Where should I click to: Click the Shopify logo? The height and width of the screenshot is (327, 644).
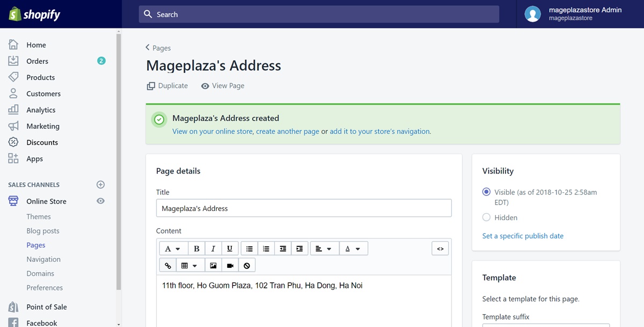(34, 14)
